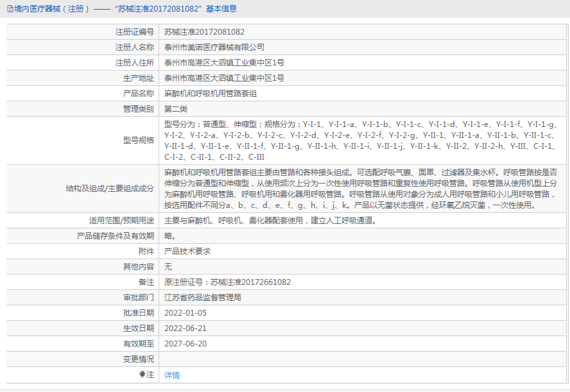Click the 注册人名称 label
This screenshot has height=392, width=570.
(x=135, y=47)
